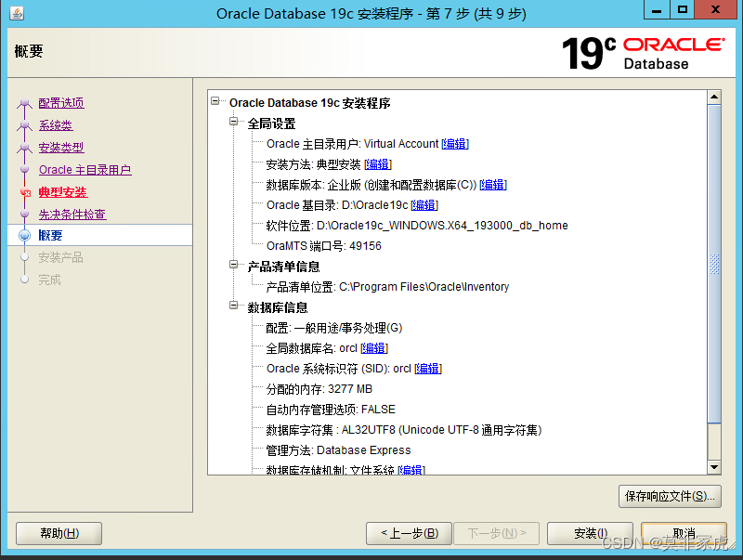Click the 保存响应文件(S)... button
Screen dimensions: 743x560
click(670, 496)
